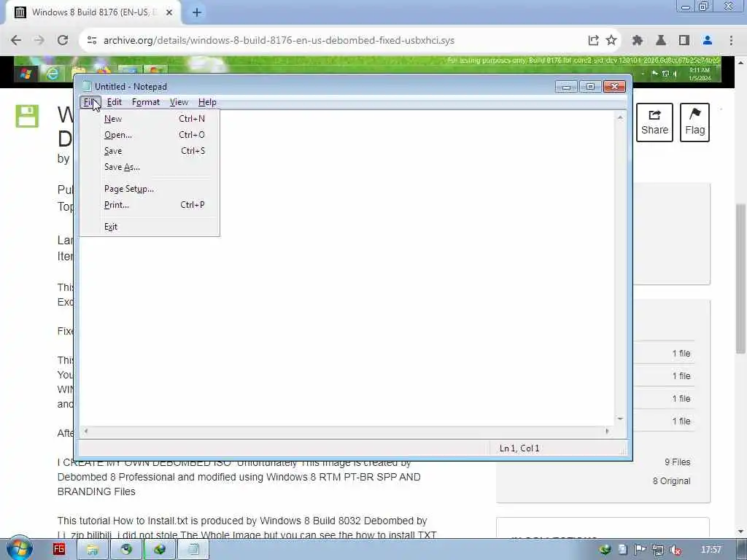Image resolution: width=747 pixels, height=560 pixels.
Task: Open the Edit menu in Notepad
Action: (x=115, y=102)
